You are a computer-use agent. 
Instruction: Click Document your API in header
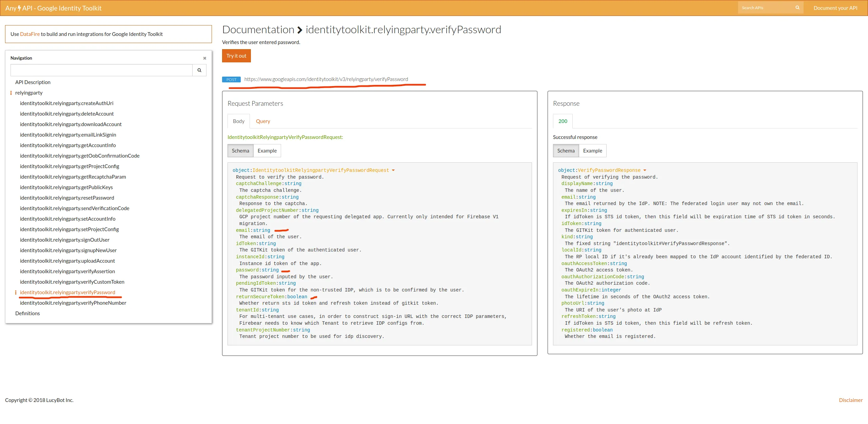[x=835, y=8]
